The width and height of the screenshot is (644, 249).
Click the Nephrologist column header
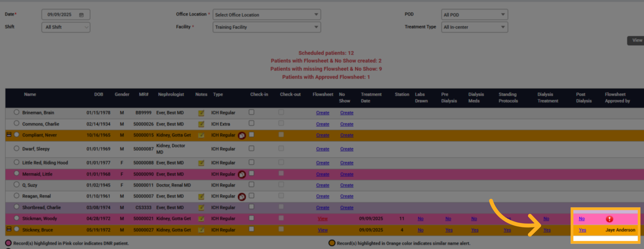tap(171, 94)
